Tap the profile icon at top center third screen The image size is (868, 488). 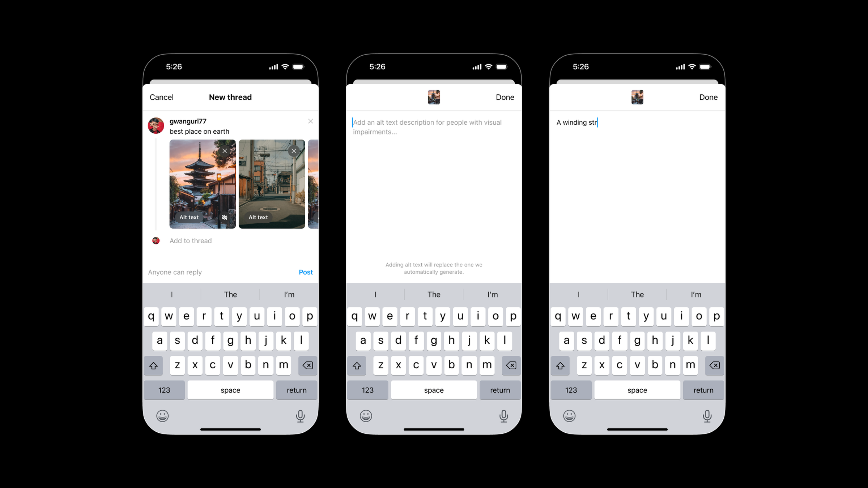[637, 97]
